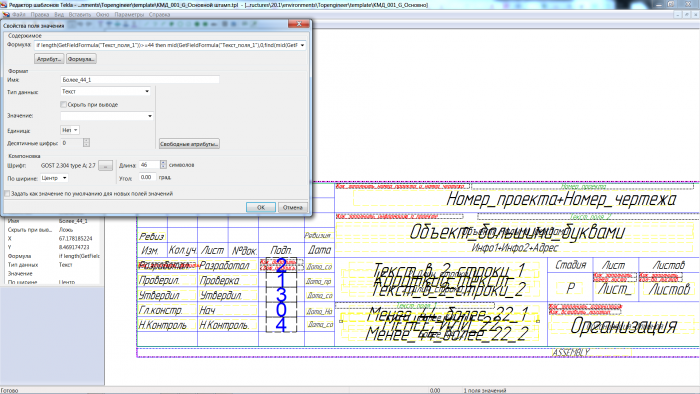The image size is (700, 394).
Task: Open the Тип данных data type dropdown
Action: pyautogui.click(x=106, y=91)
